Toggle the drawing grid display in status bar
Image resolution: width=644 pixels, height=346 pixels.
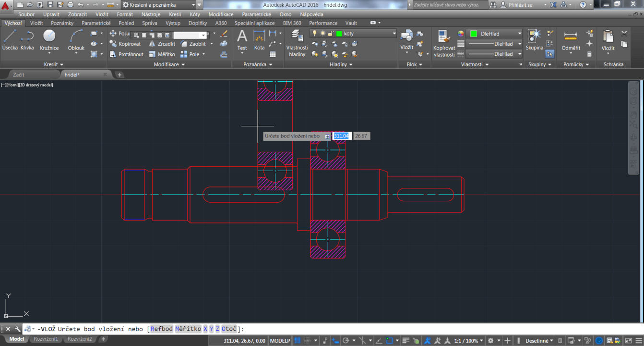(297, 341)
